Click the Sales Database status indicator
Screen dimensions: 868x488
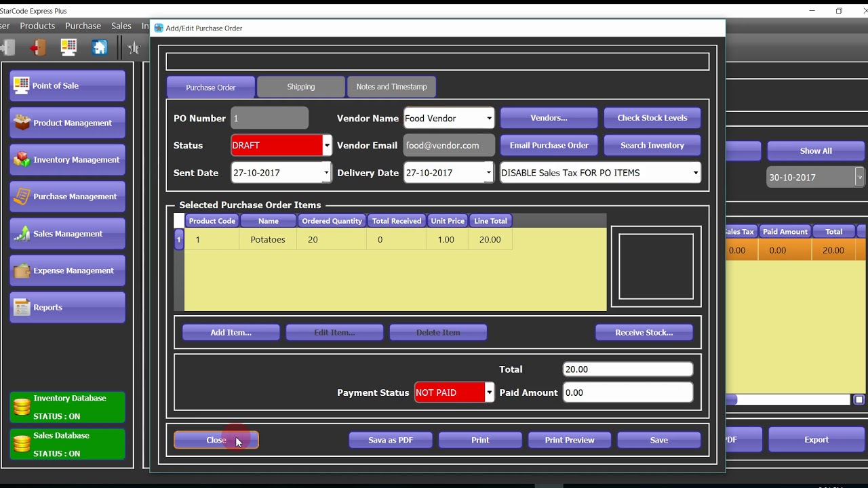67,444
